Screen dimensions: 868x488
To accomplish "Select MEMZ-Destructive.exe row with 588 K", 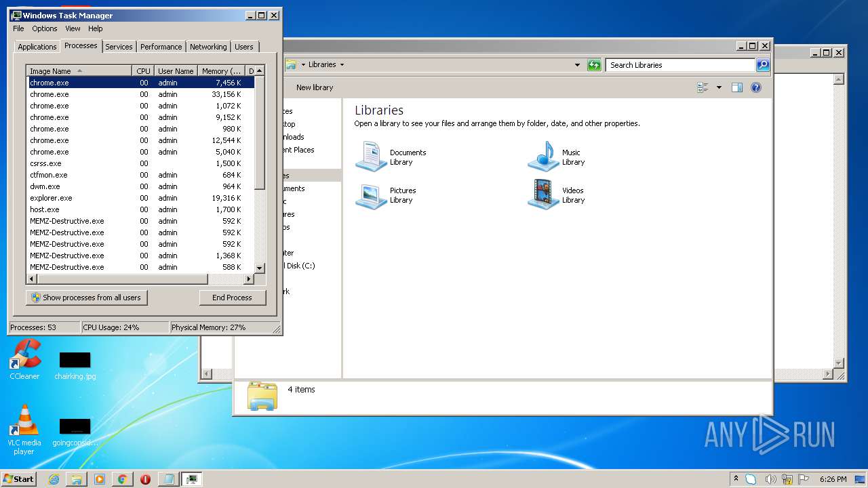I will pos(140,267).
